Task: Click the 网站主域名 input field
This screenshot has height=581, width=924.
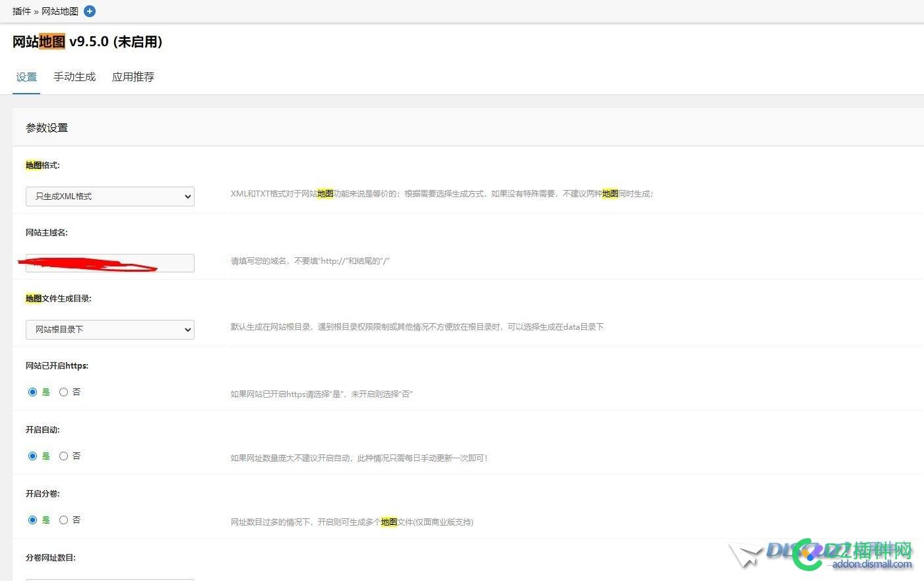Action: (x=110, y=263)
